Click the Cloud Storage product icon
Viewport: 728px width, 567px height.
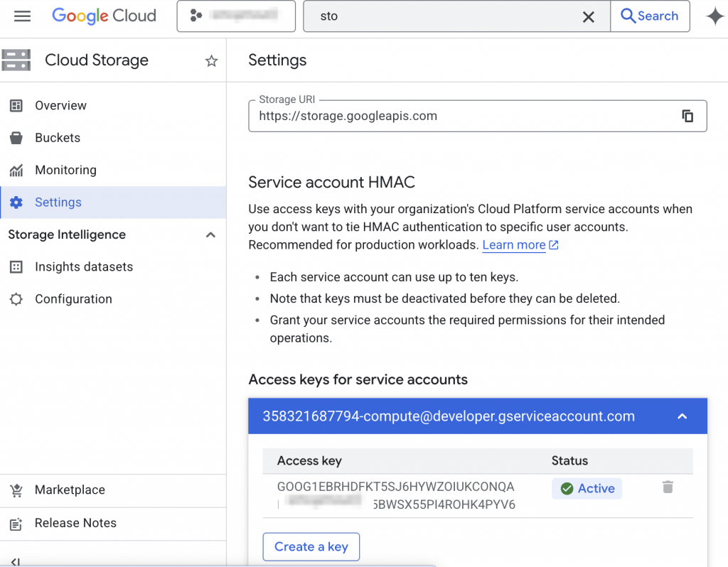pos(16,60)
